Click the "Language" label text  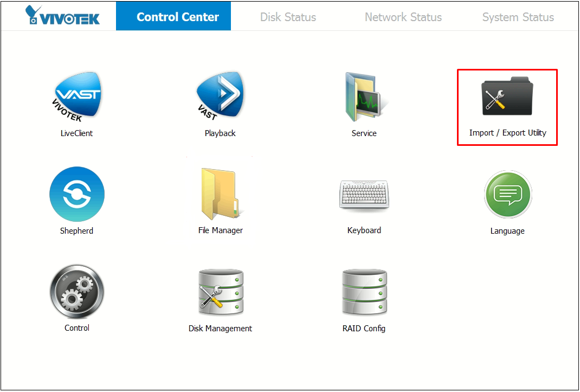(507, 231)
